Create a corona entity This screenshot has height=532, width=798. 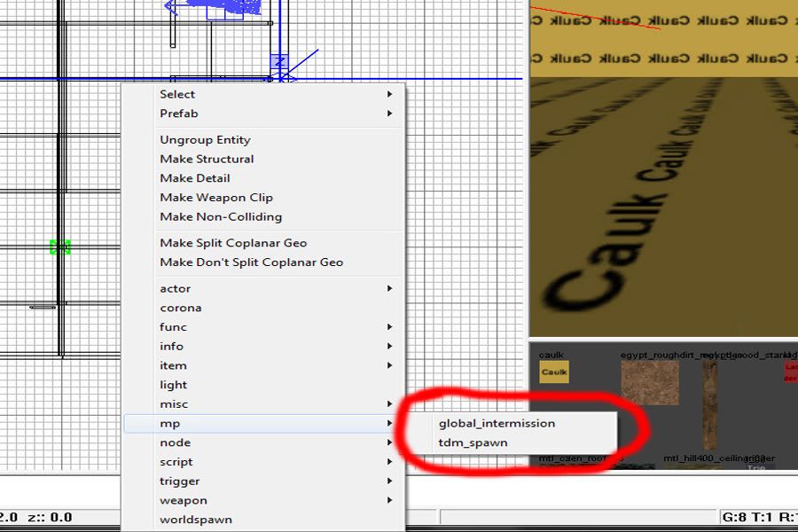pos(180,309)
